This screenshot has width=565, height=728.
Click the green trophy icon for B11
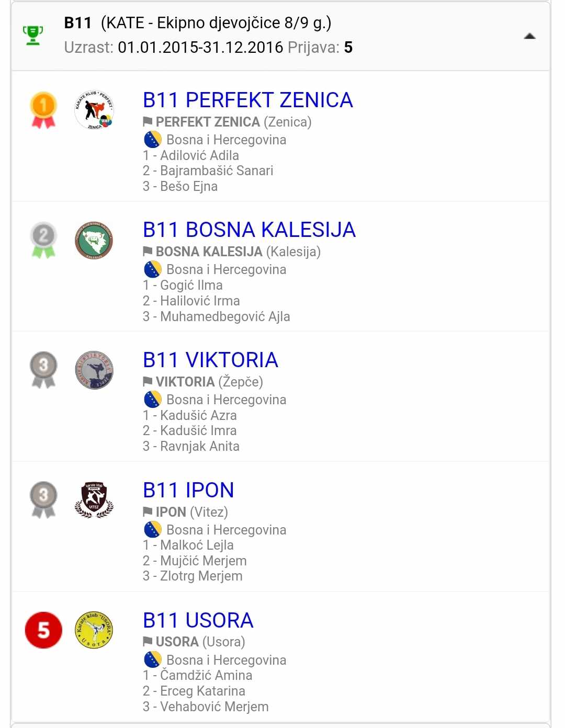33,35
